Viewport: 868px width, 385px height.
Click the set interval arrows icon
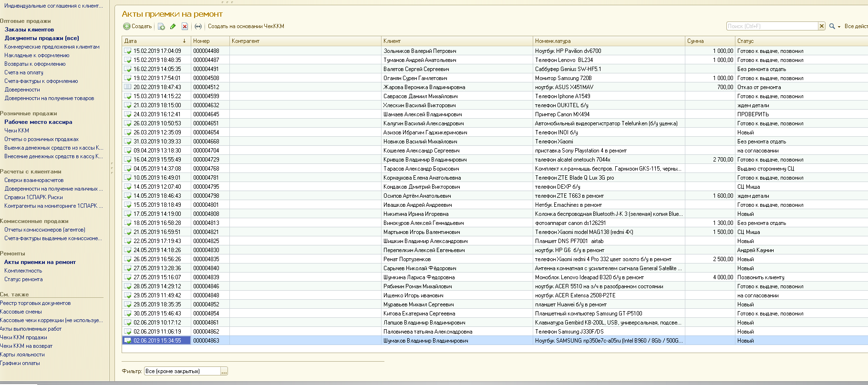198,27
